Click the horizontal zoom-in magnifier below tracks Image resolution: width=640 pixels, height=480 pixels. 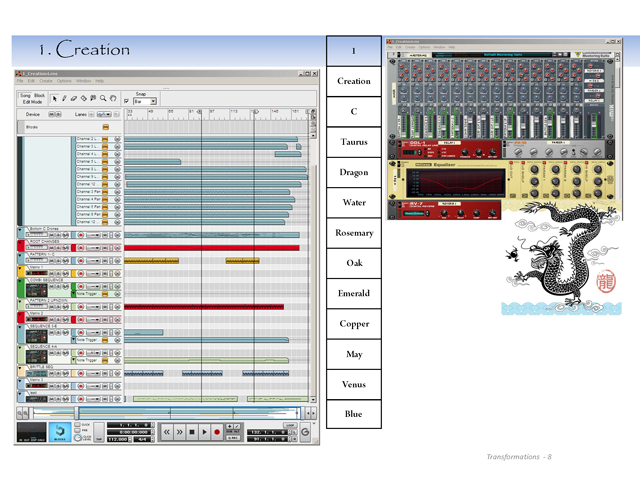[25, 413]
